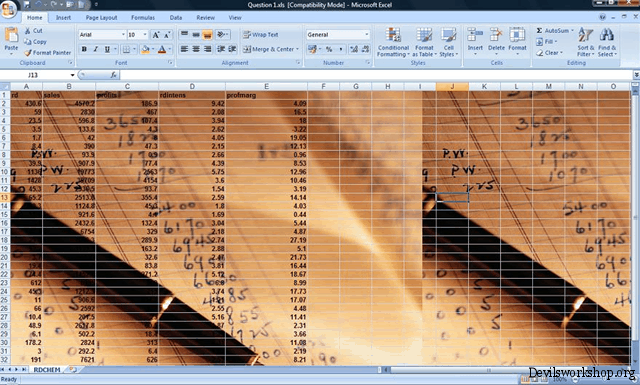The width and height of the screenshot is (640, 385).
Task: Expand the Name Box dropdown arrow
Action: tap(72, 75)
